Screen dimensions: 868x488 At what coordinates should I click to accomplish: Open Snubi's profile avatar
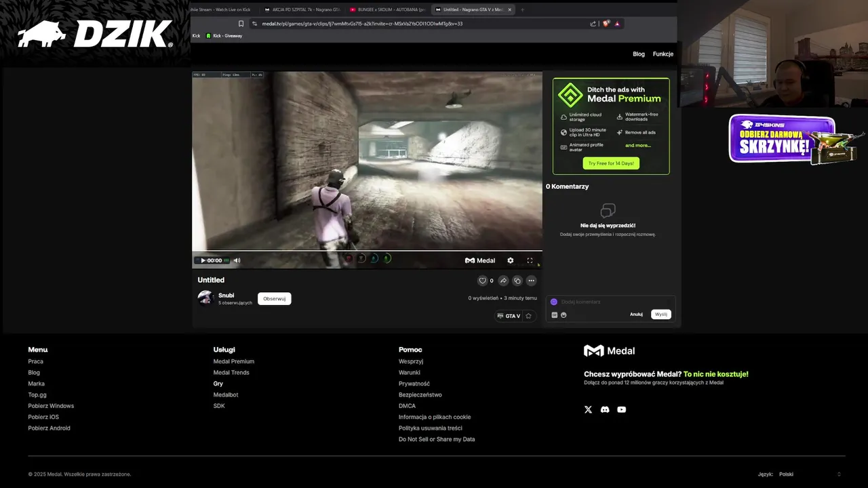coord(205,298)
